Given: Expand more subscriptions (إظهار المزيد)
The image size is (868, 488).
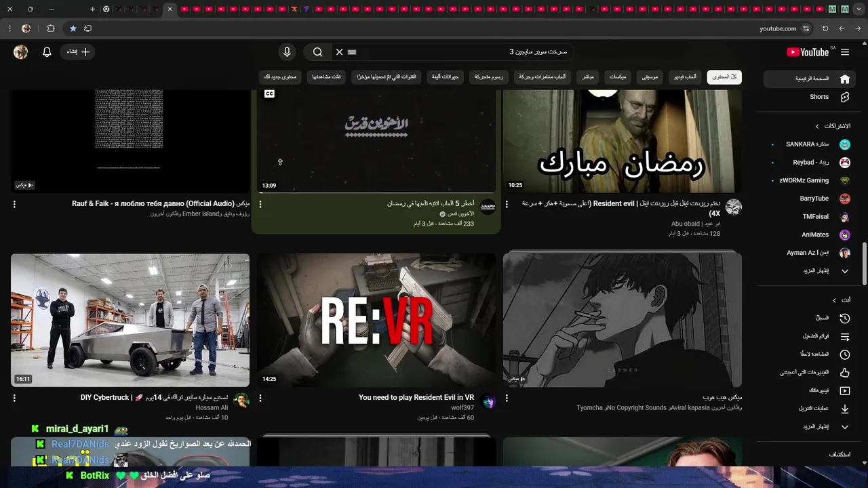Looking at the screenshot, I should point(808,271).
